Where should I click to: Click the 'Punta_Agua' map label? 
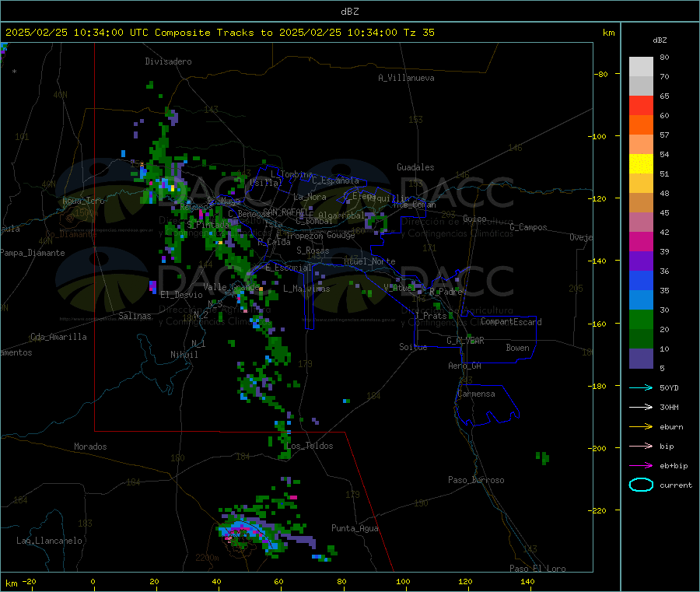click(355, 528)
